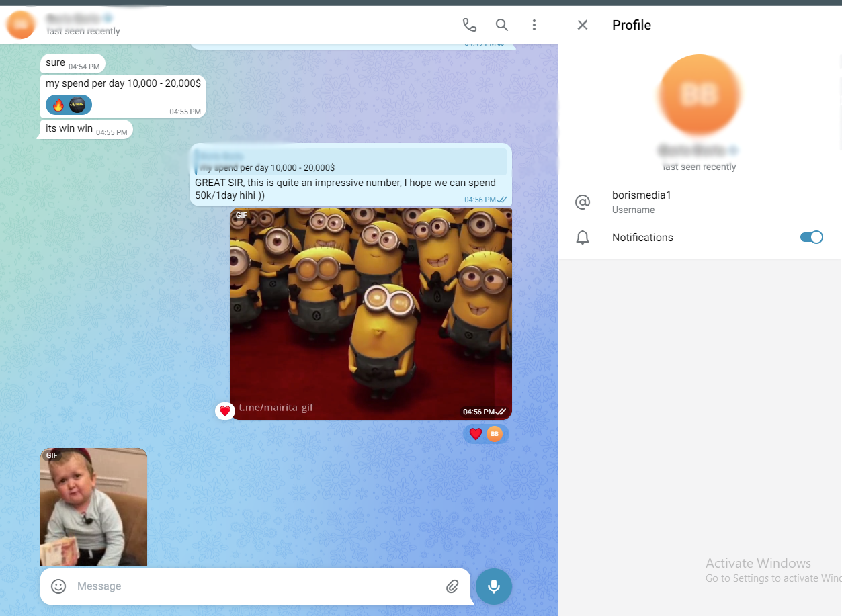
Task: Open the emoji picker smiley icon
Action: coord(58,586)
